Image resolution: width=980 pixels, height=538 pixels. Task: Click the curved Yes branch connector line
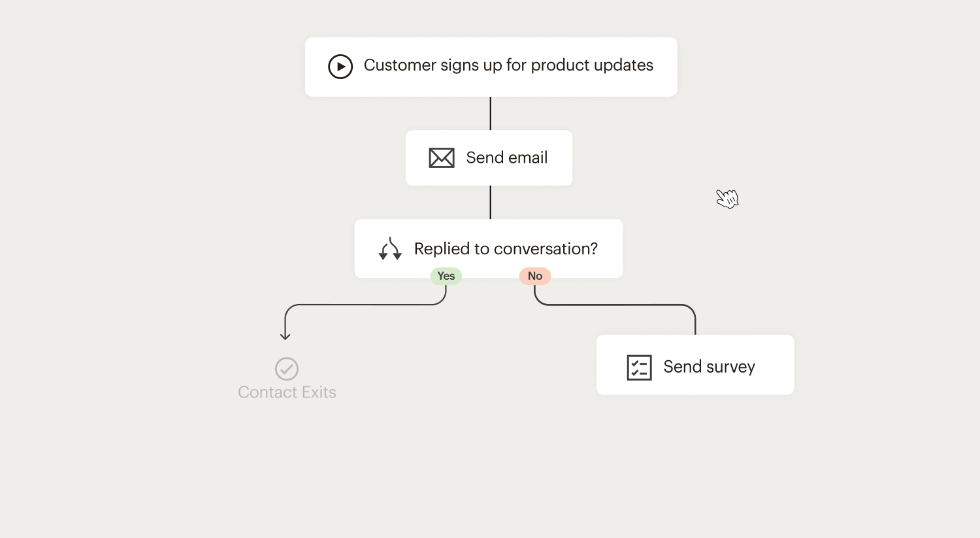(x=366, y=305)
